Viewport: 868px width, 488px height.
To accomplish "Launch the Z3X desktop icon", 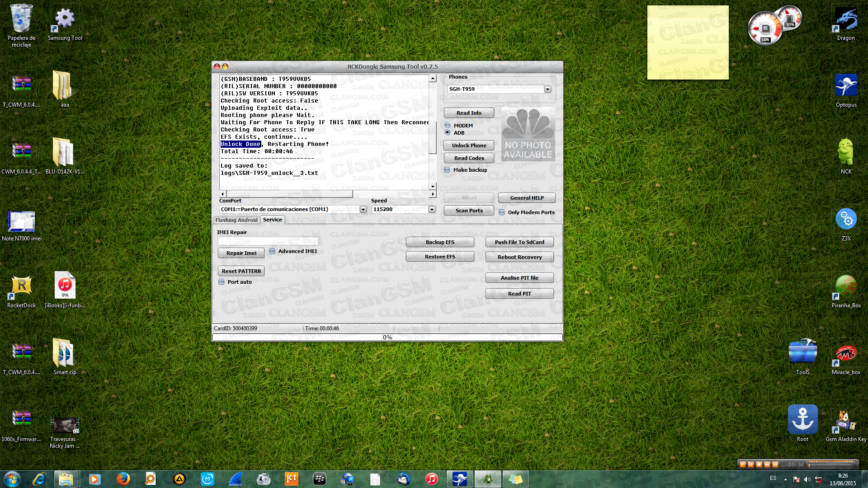I will [x=846, y=224].
